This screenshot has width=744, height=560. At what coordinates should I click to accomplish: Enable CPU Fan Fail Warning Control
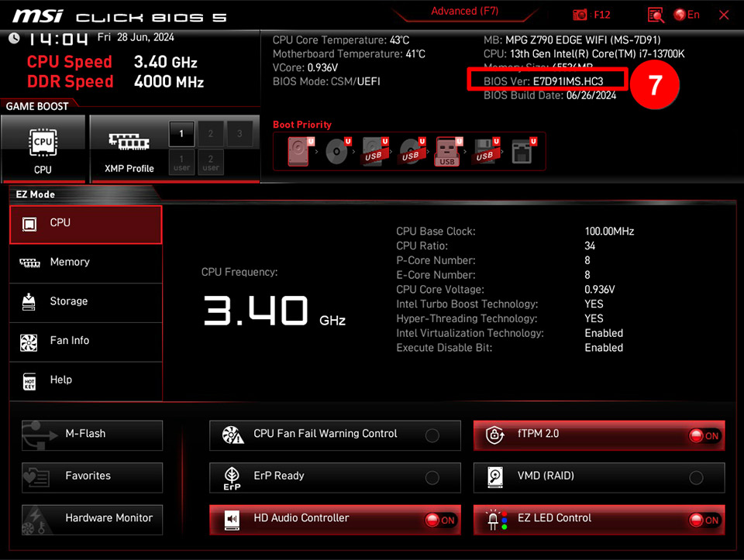[432, 436]
